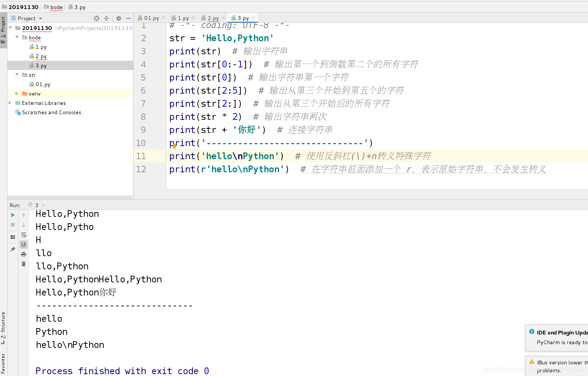The image size is (588, 376).
Task: Restore layout icon in Run panel
Action: (13, 237)
